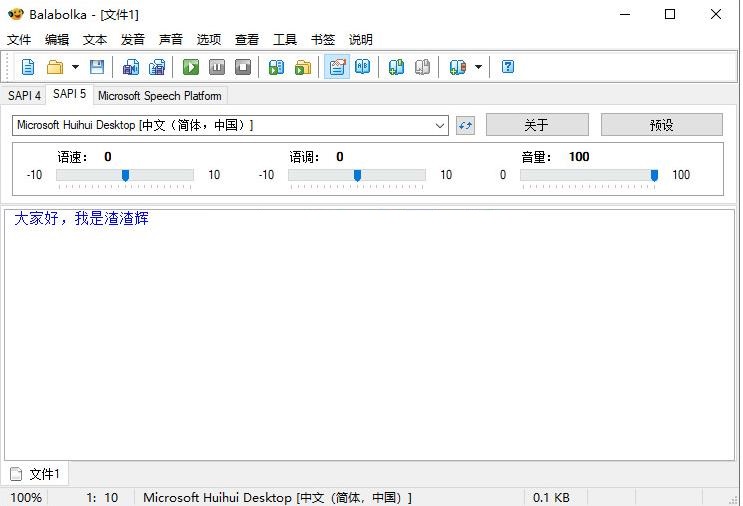
Task: Click the green plus bookmark icon
Action: [x=397, y=67]
